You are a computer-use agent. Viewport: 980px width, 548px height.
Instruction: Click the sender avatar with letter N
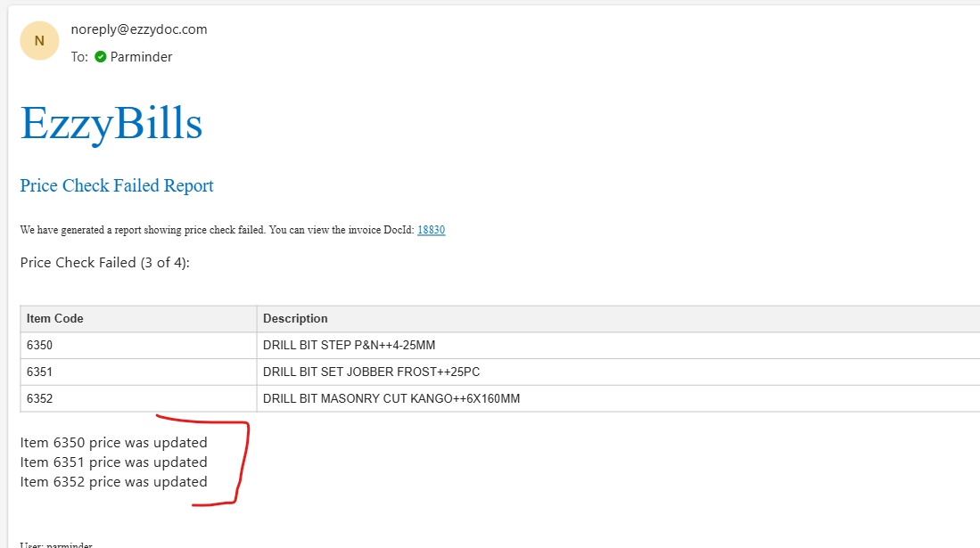[39, 41]
